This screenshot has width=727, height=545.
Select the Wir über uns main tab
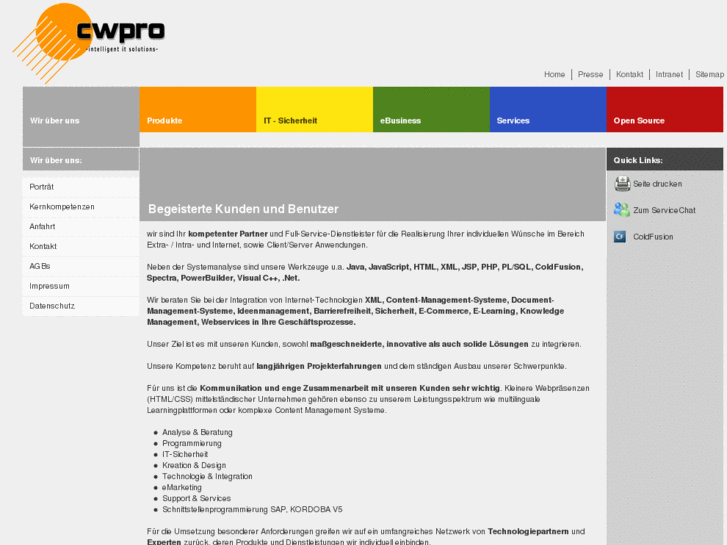coord(81,116)
